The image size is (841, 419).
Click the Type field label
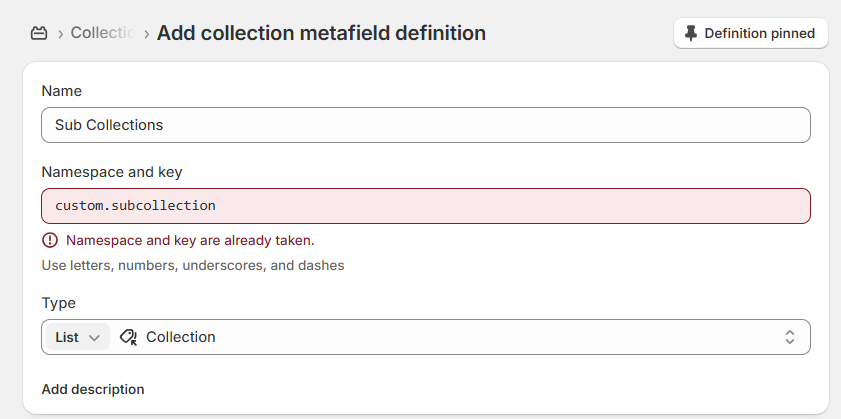click(x=59, y=303)
